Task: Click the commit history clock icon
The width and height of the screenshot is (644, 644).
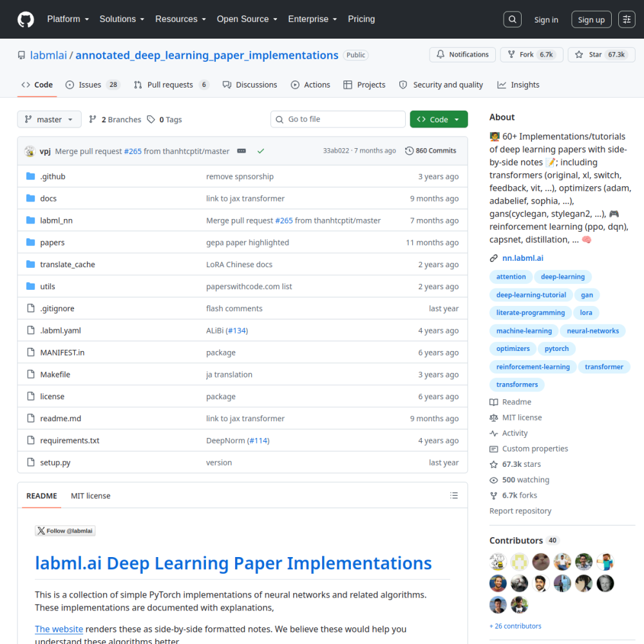Action: (409, 151)
